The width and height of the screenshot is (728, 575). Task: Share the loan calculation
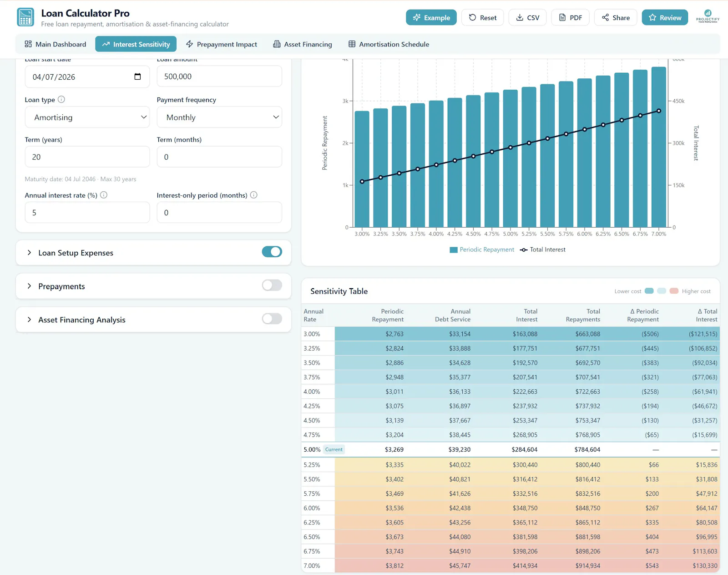[616, 17]
